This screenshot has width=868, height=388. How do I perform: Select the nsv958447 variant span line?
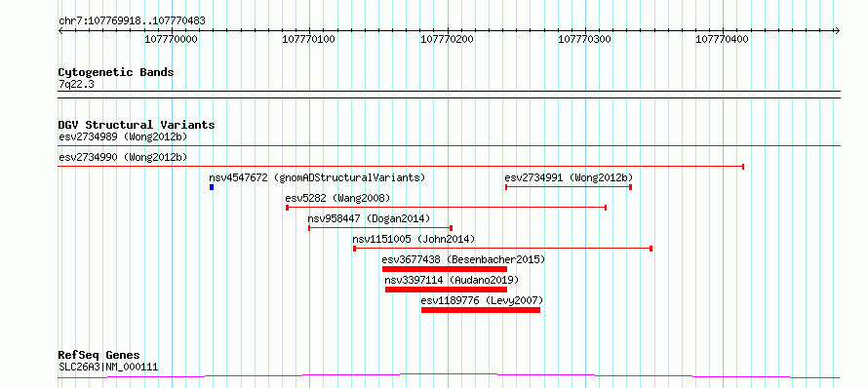[x=380, y=228]
